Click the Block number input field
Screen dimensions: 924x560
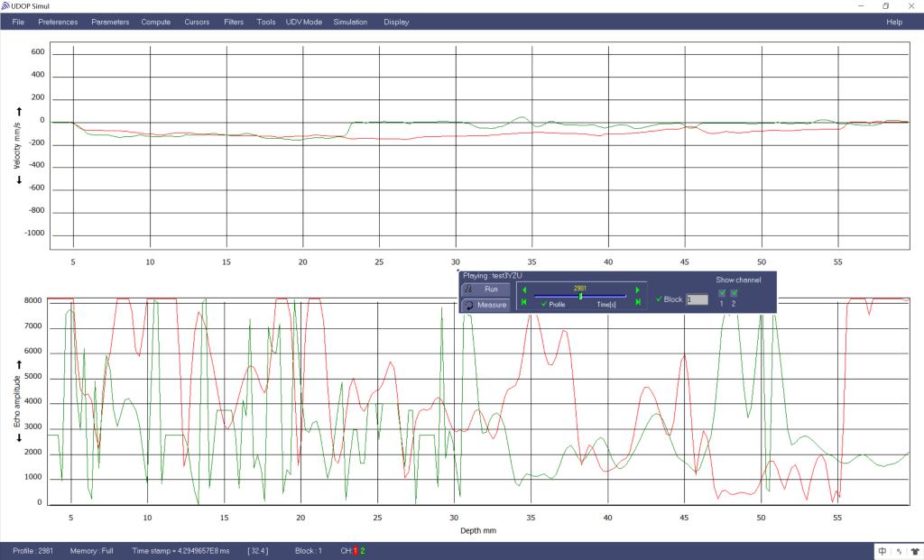(697, 299)
